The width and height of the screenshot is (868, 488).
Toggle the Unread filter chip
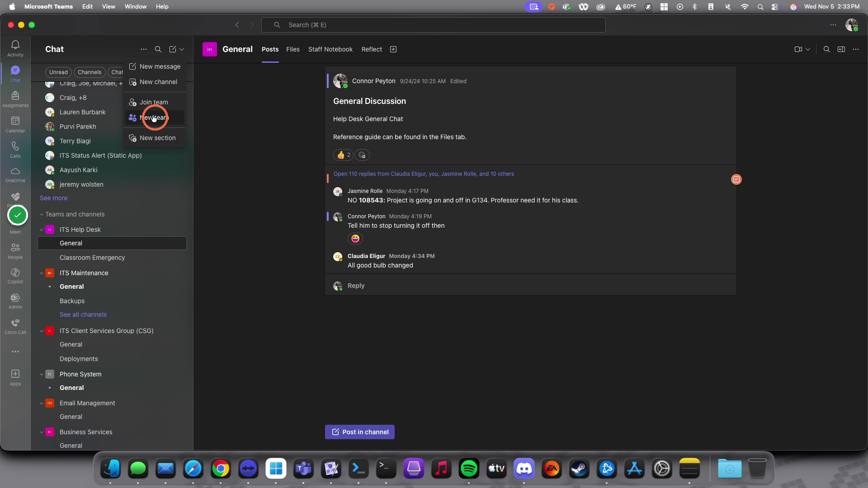point(58,72)
